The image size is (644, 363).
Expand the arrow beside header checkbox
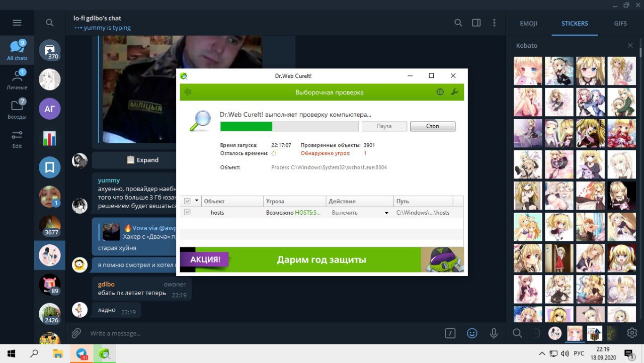click(197, 201)
